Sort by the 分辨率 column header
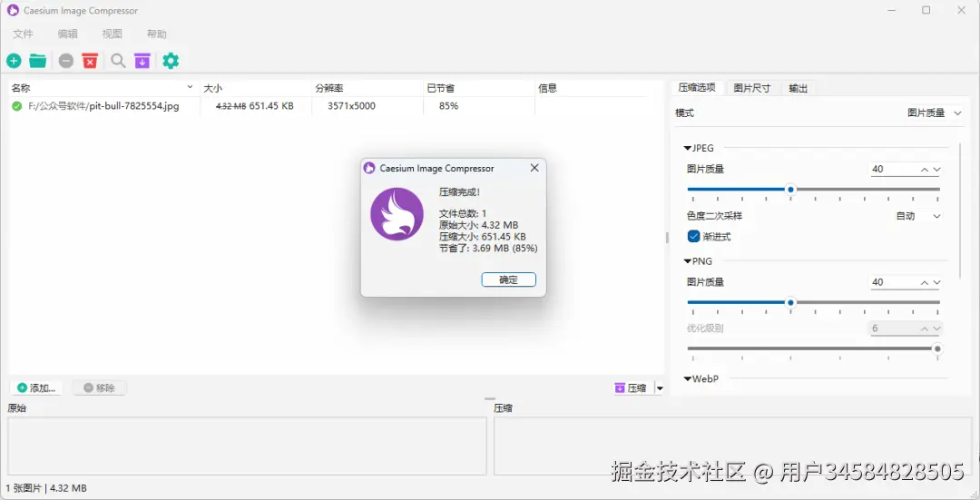Viewport: 980px width, 500px height. [367, 88]
